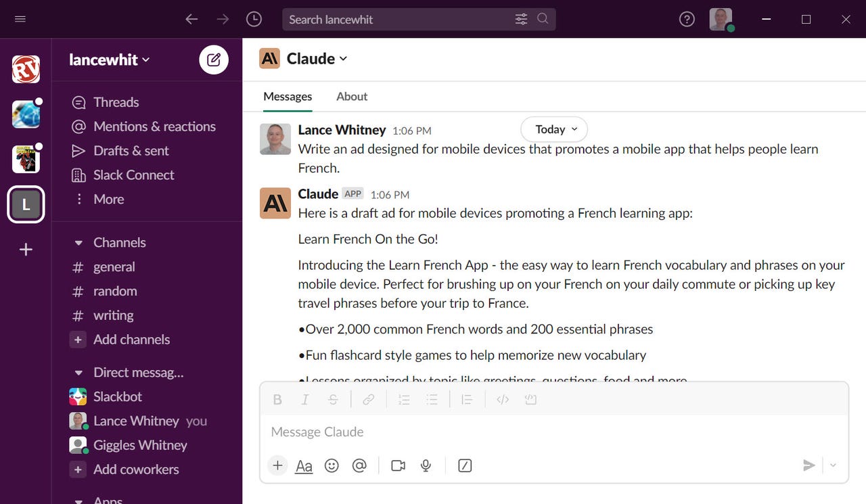The image size is (866, 504).
Task: Insert a code block
Action: click(x=530, y=400)
